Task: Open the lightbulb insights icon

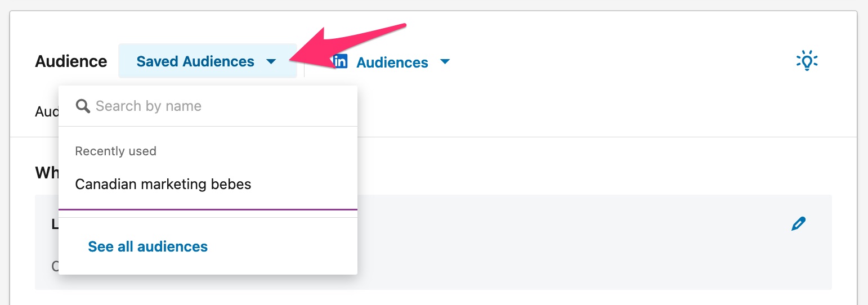Action: 807,60
